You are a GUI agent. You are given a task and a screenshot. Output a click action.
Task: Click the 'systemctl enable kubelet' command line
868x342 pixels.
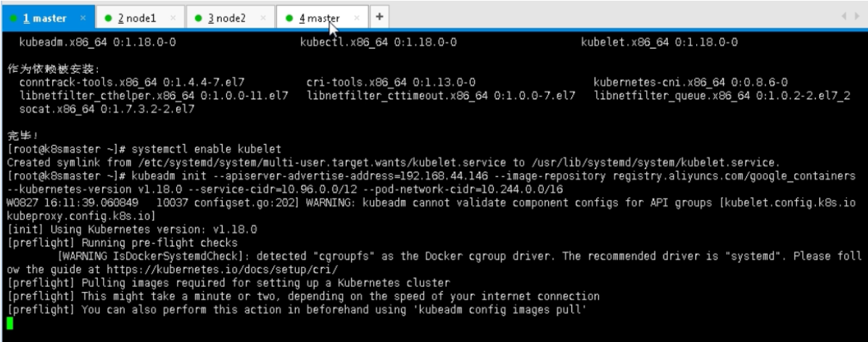pyautogui.click(x=207, y=149)
